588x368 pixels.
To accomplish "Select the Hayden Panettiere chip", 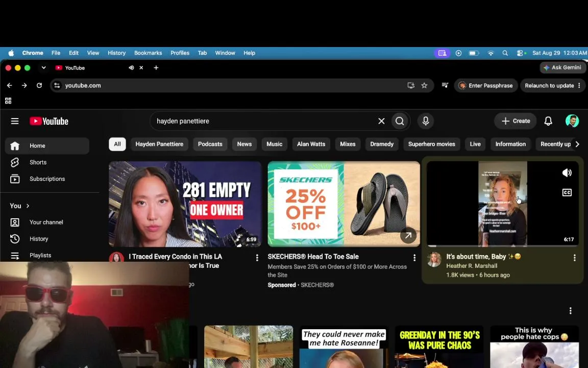I will [x=159, y=144].
